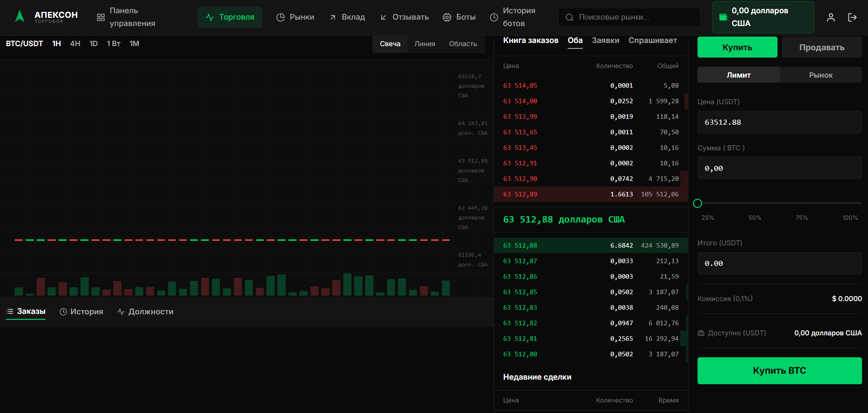868x413 pixels.
Task: Open Markets via the pie chart icon
Action: pyautogui.click(x=281, y=17)
